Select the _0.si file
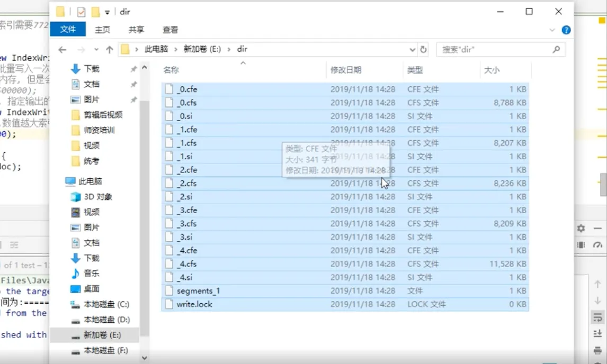This screenshot has width=607, height=364. (x=345, y=116)
